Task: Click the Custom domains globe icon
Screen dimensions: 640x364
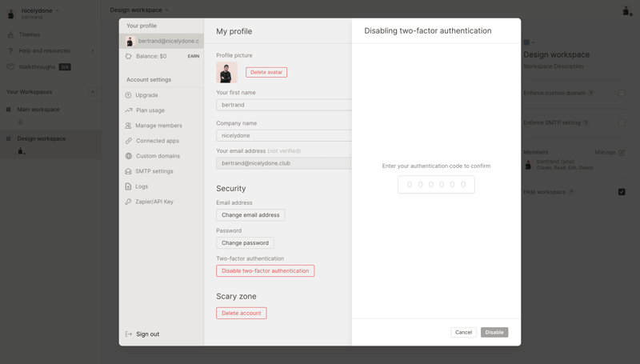Action: (x=129, y=156)
